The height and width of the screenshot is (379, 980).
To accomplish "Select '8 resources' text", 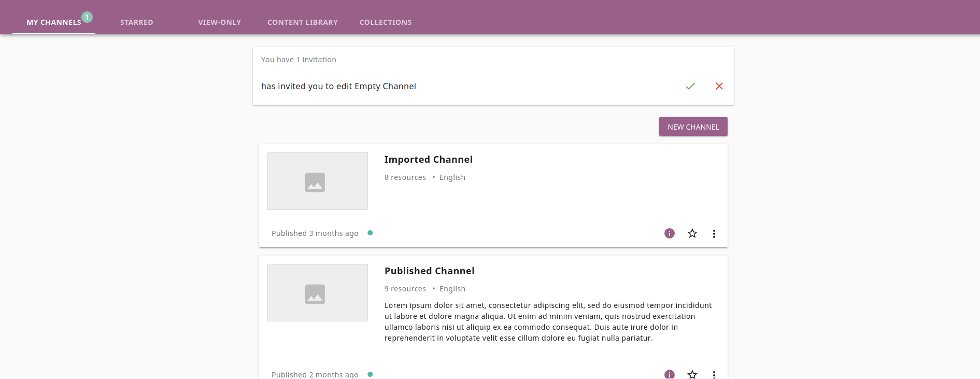I will 405,177.
